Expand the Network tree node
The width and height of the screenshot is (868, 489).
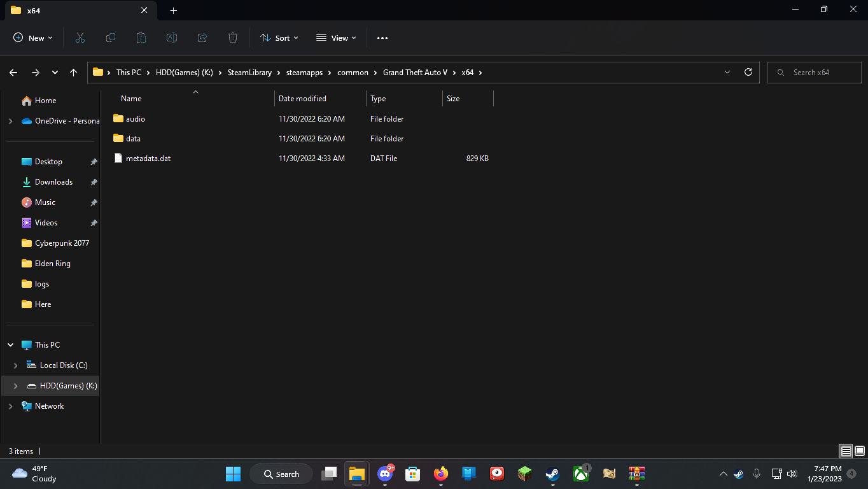tap(10, 406)
